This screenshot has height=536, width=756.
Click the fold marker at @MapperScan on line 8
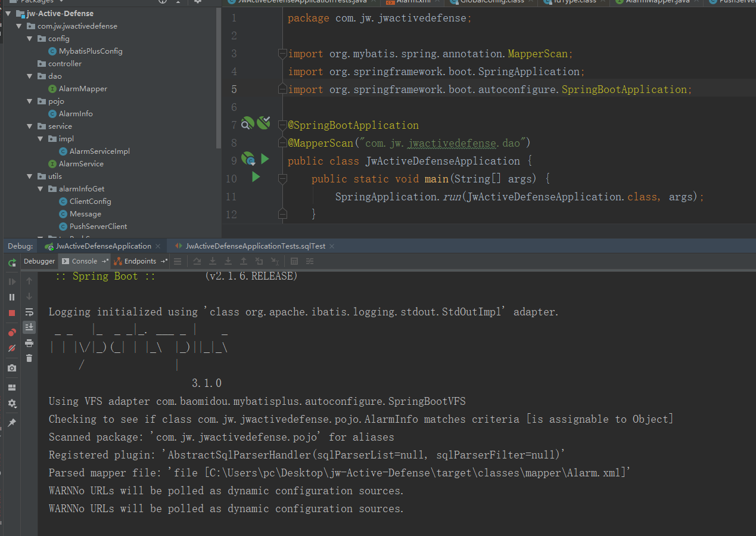282,143
